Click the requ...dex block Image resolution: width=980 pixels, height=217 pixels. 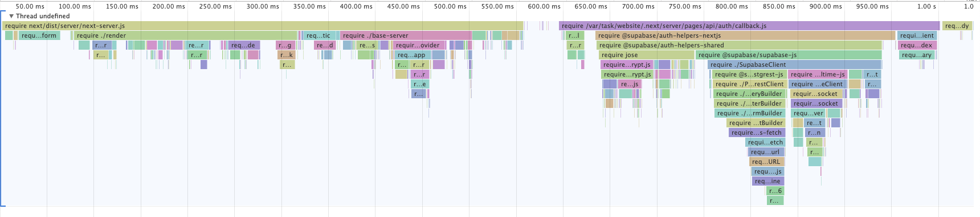click(917, 45)
